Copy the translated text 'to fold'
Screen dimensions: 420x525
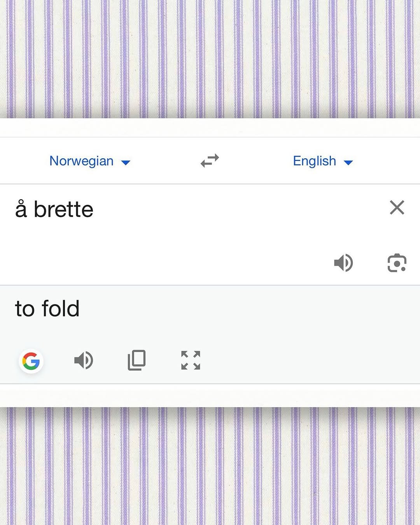136,360
